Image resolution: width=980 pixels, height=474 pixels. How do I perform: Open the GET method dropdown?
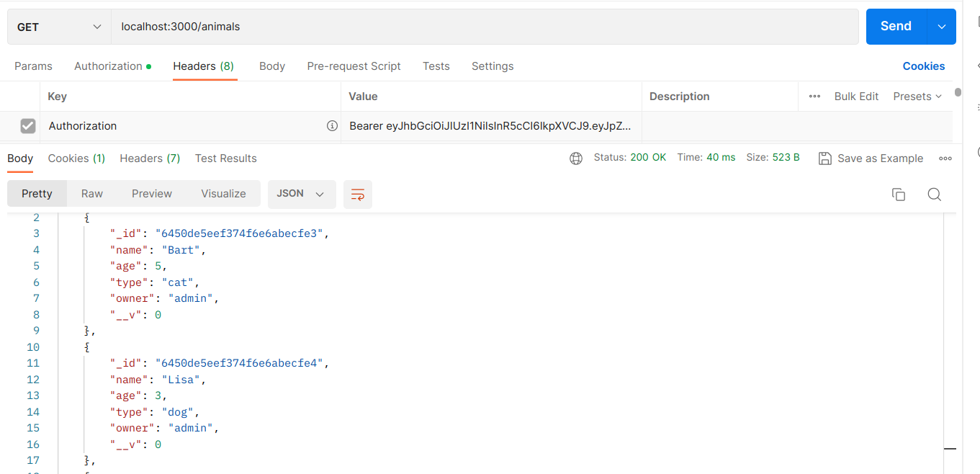point(59,27)
